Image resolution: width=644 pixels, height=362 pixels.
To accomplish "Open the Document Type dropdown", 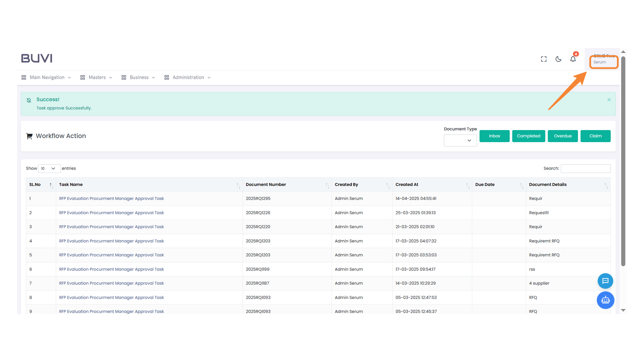I will (460, 140).
